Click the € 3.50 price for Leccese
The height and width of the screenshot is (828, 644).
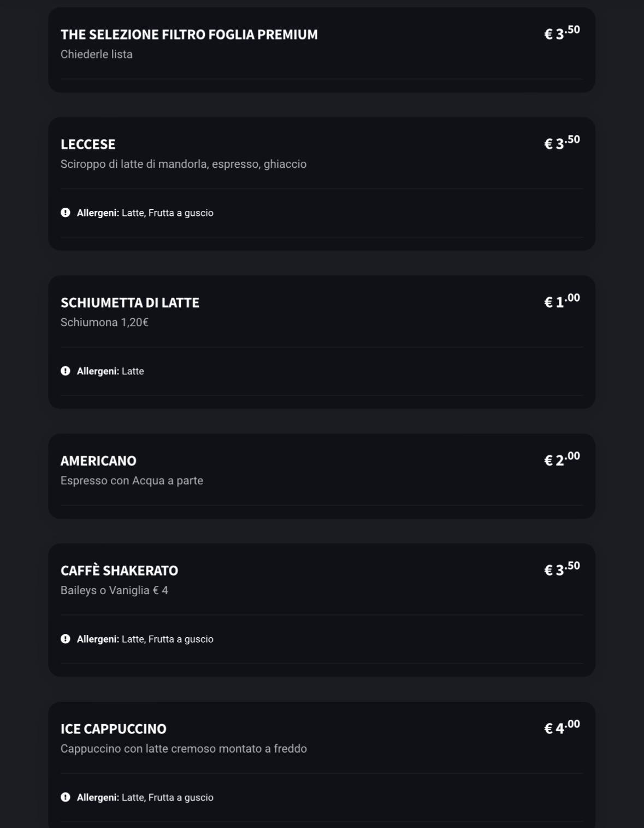562,143
